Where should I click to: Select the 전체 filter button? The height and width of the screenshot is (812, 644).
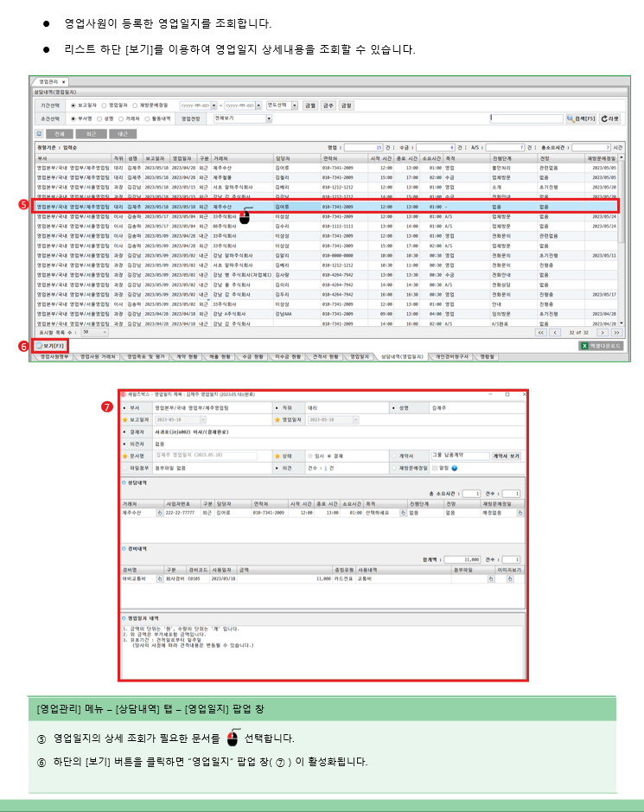tap(59, 134)
